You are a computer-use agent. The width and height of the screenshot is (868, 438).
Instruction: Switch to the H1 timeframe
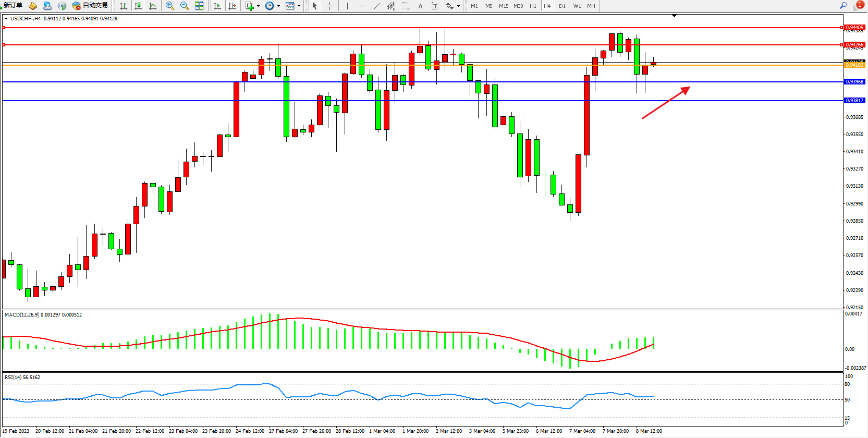[x=533, y=6]
